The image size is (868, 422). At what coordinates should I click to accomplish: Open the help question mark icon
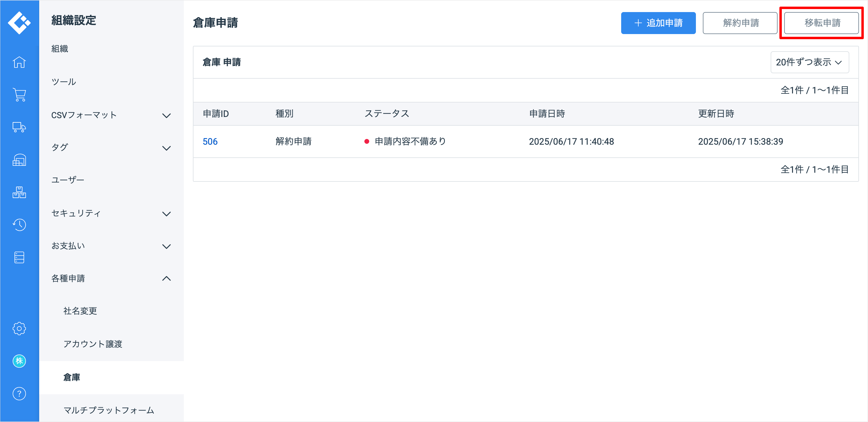click(x=19, y=394)
